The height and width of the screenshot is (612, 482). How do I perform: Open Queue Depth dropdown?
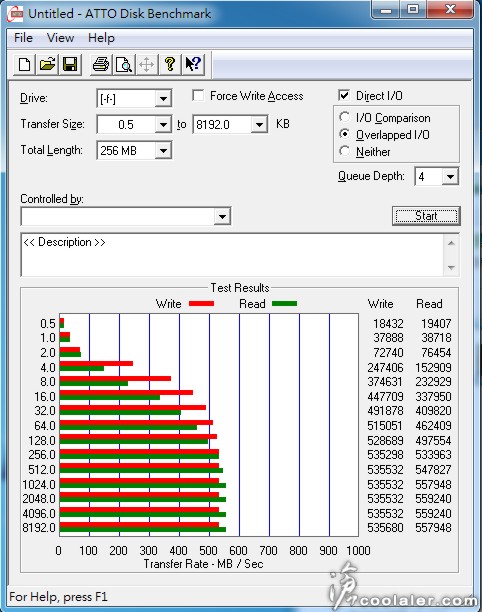pyautogui.click(x=450, y=177)
